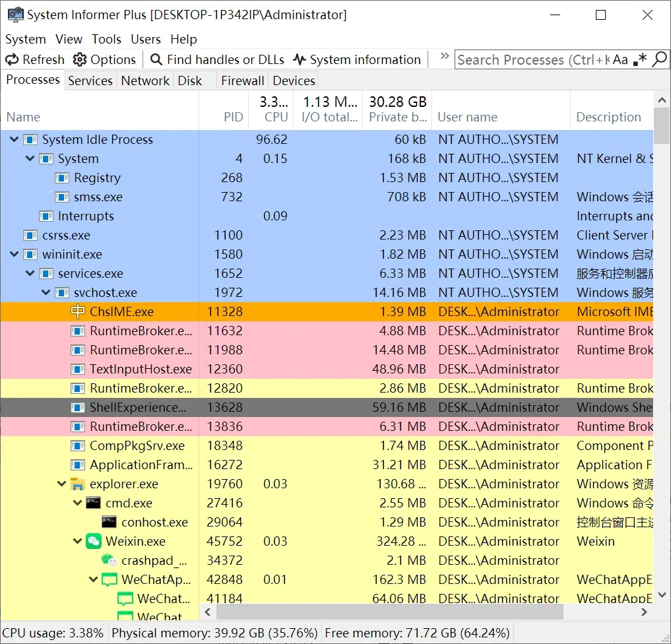Viewport: 671px width, 644px height.
Task: Collapse the wininit.exe tree node
Action: [14, 254]
